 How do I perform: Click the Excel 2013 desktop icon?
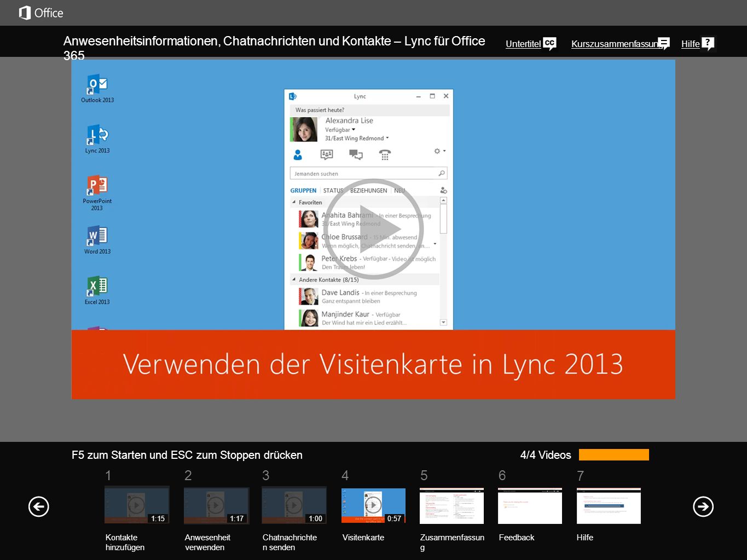point(97,290)
